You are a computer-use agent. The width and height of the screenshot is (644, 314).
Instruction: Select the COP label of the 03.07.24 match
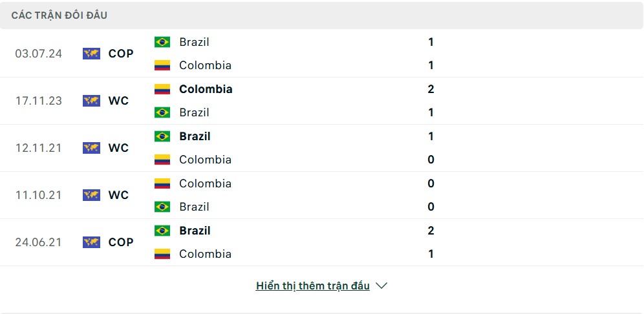tap(121, 54)
